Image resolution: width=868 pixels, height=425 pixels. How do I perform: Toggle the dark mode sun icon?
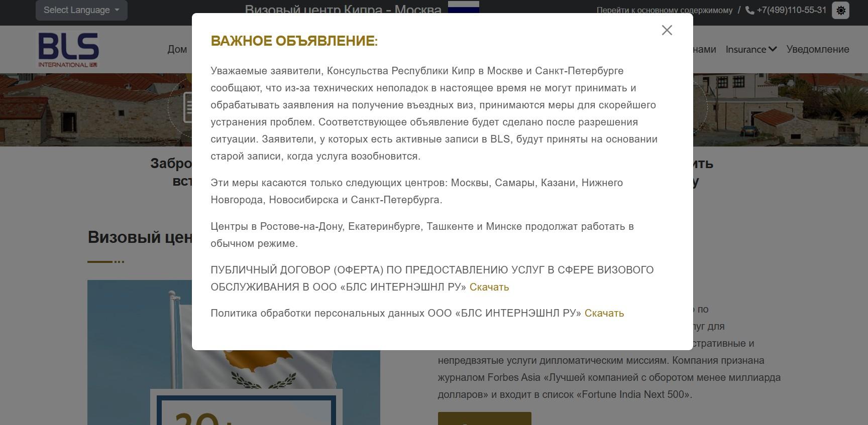(841, 10)
